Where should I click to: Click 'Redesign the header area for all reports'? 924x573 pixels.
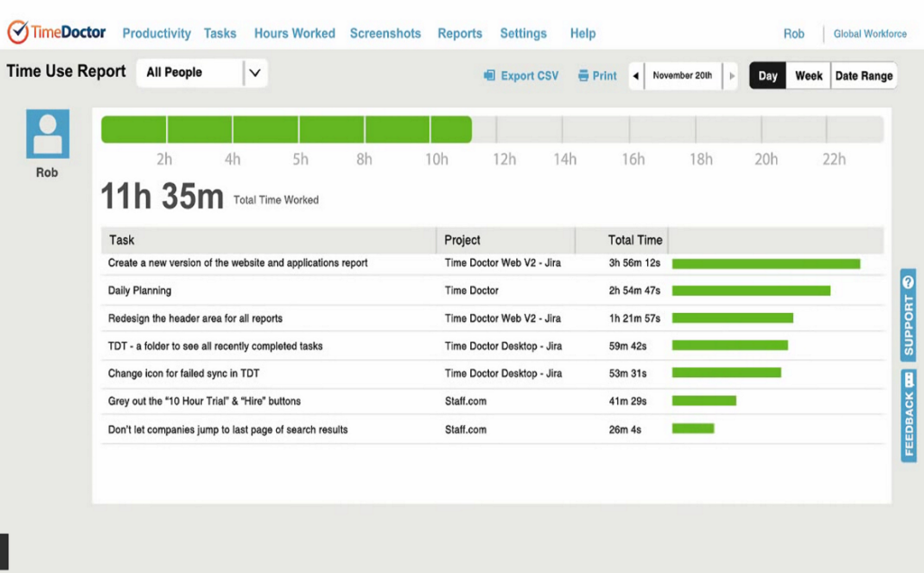tap(195, 319)
